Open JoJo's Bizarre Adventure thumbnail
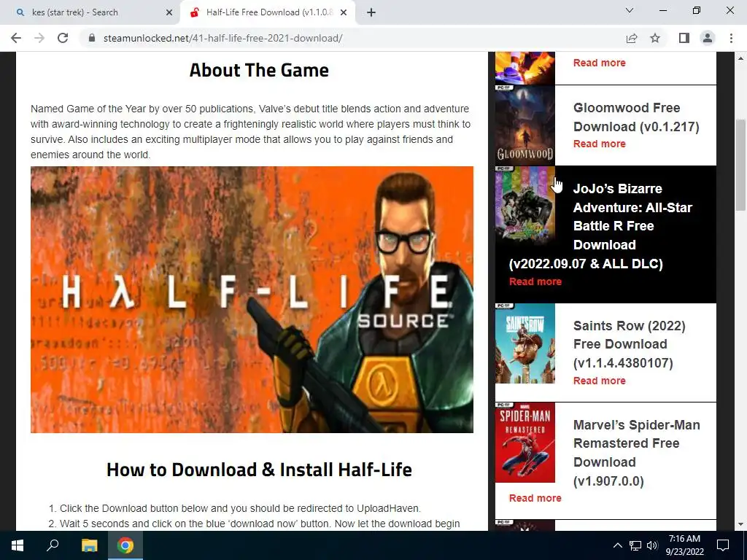This screenshot has height=560, width=747. click(525, 205)
